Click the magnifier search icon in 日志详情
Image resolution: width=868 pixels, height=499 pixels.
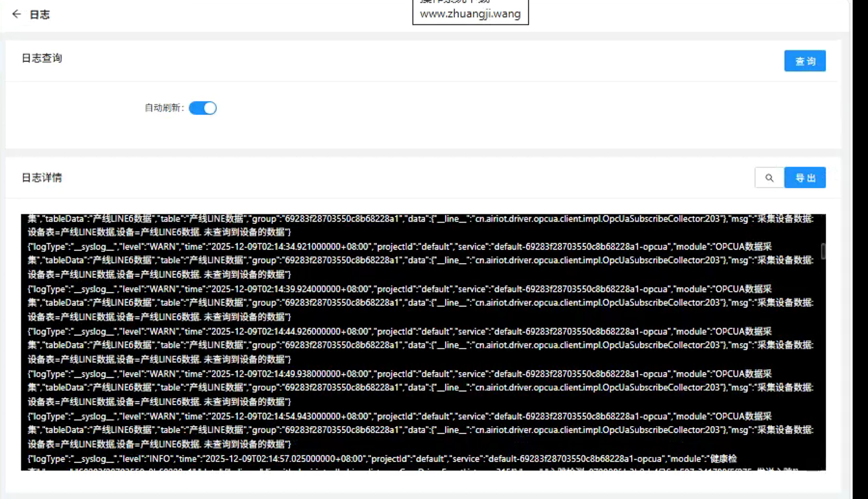(769, 178)
